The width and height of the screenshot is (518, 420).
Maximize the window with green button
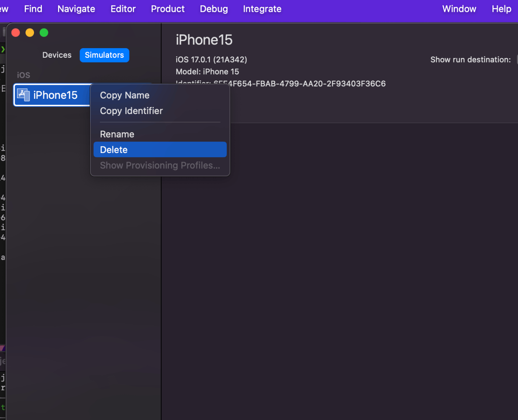[44, 33]
